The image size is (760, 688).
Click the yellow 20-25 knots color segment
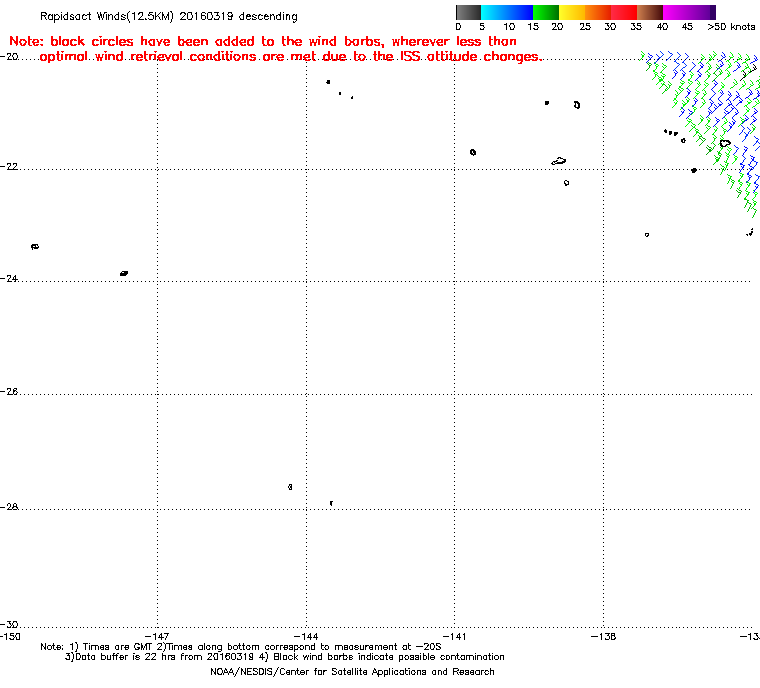pyautogui.click(x=572, y=12)
